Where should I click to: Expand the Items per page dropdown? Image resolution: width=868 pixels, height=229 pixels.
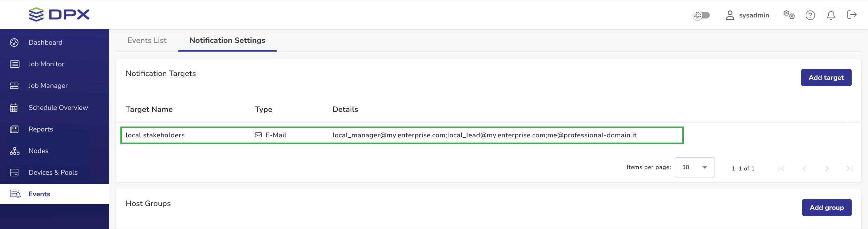click(x=694, y=167)
